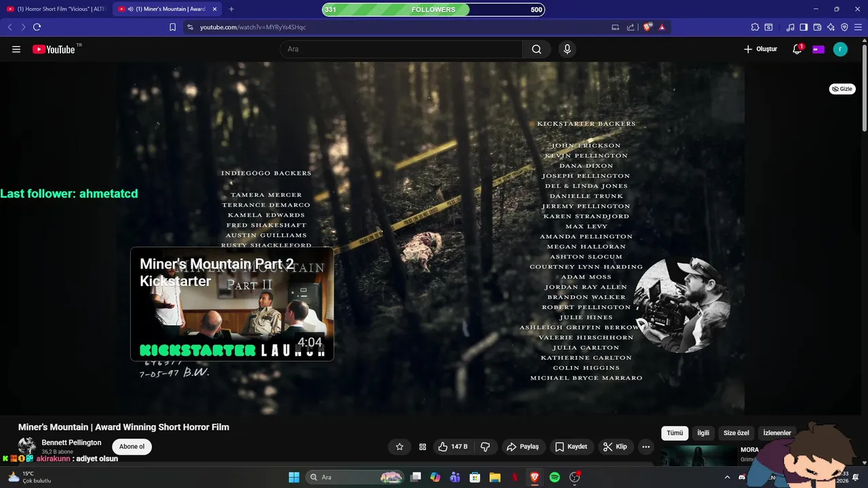This screenshot has width=868, height=488.
Task: Click the video title Miner's Mountain text
Action: tap(123, 427)
